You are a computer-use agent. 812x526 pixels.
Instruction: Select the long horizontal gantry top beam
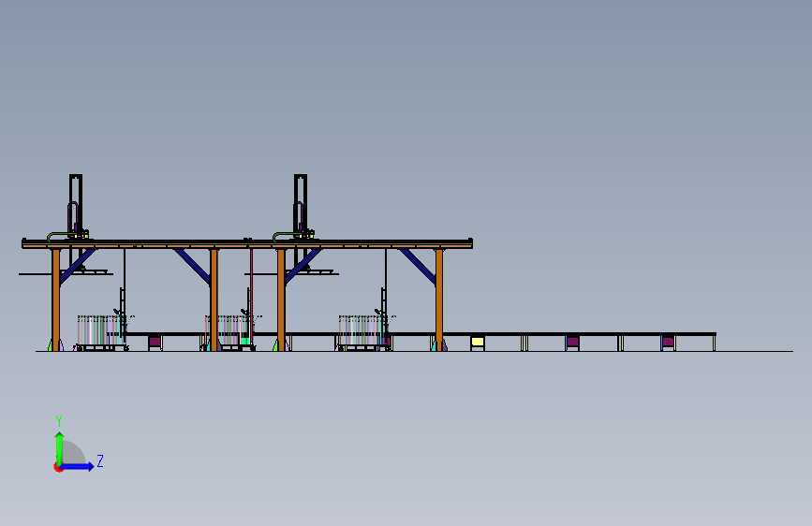pos(247,244)
